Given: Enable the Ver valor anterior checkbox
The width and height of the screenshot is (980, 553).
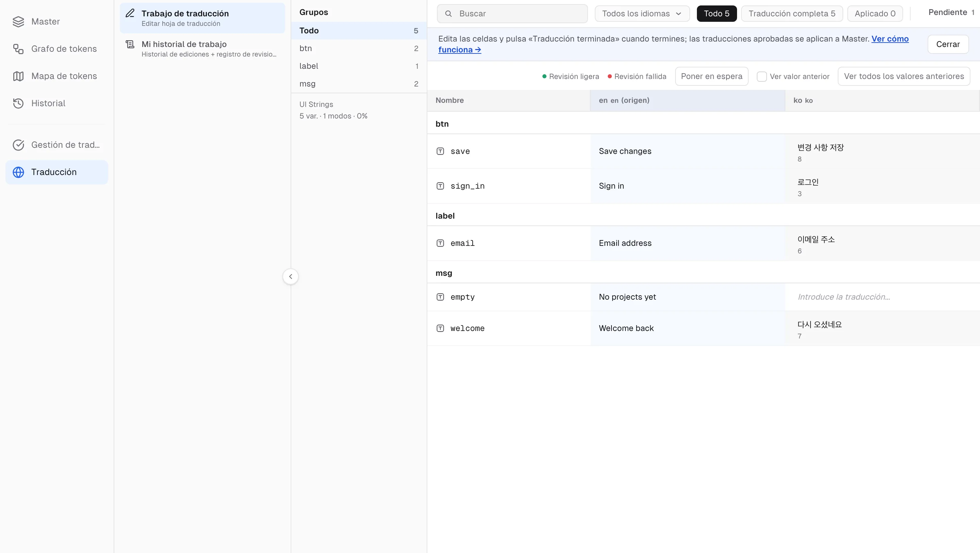Looking at the screenshot, I should [762, 77].
